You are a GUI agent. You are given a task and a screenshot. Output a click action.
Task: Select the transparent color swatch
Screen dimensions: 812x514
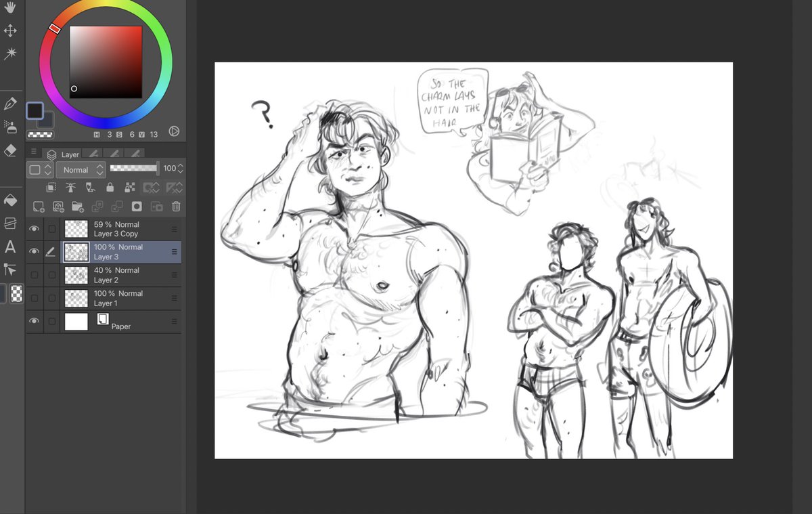41,135
